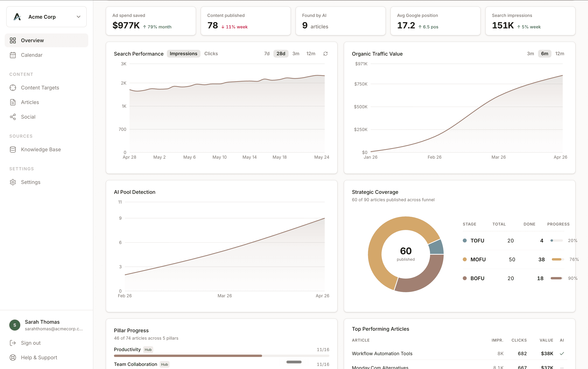The height and width of the screenshot is (369, 588).
Task: Click Sarah Thomas avatar
Action: click(x=15, y=325)
